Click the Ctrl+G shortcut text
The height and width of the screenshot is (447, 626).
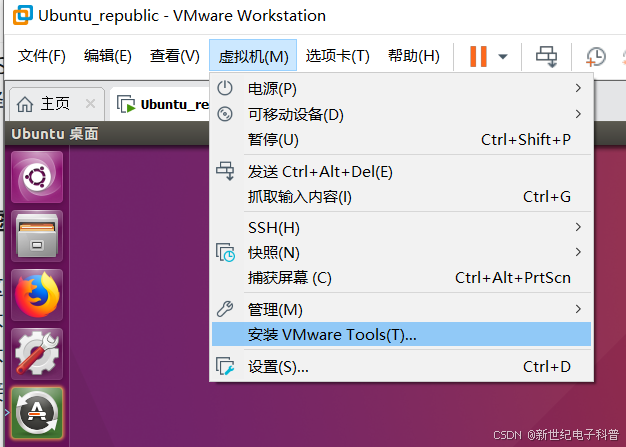click(x=547, y=197)
